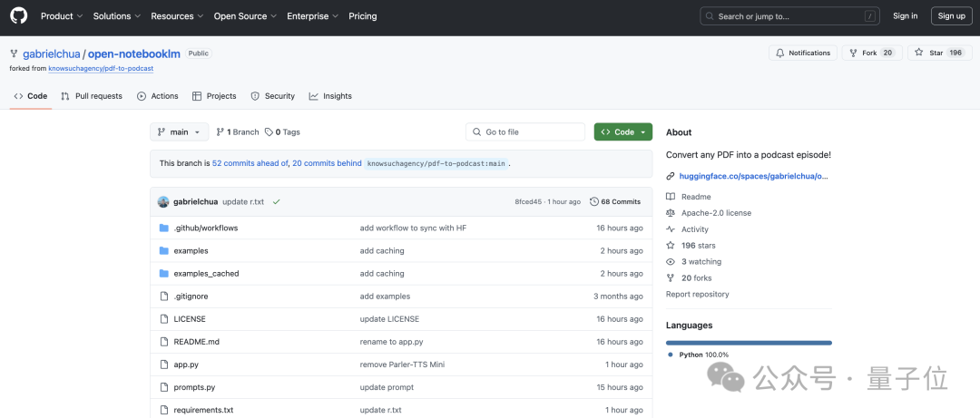Open the Pull requests tab
The image size is (980, 418).
tap(92, 96)
